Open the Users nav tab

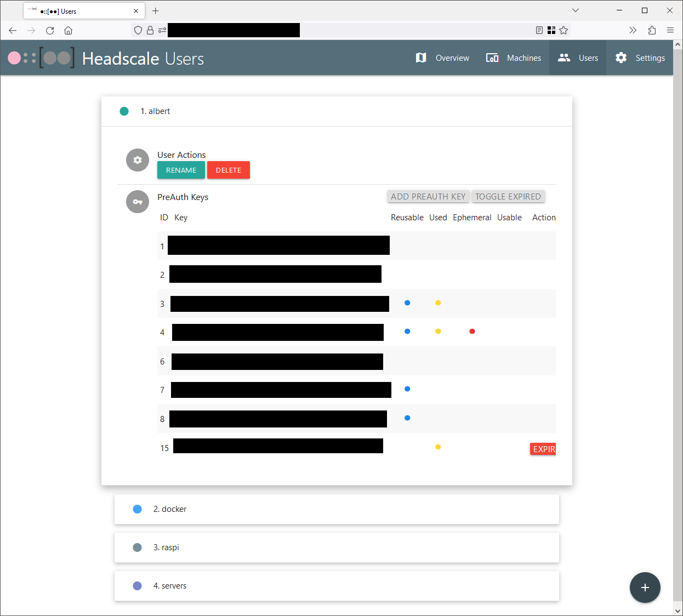(578, 58)
